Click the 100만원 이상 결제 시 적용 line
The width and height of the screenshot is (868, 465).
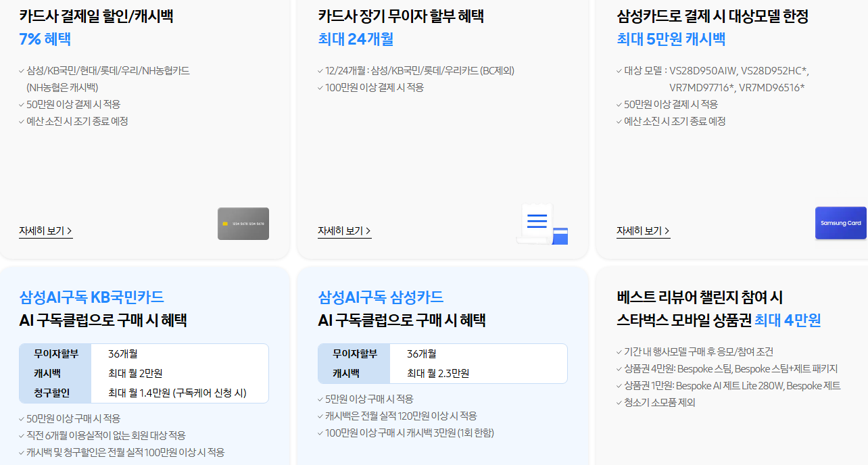375,87
